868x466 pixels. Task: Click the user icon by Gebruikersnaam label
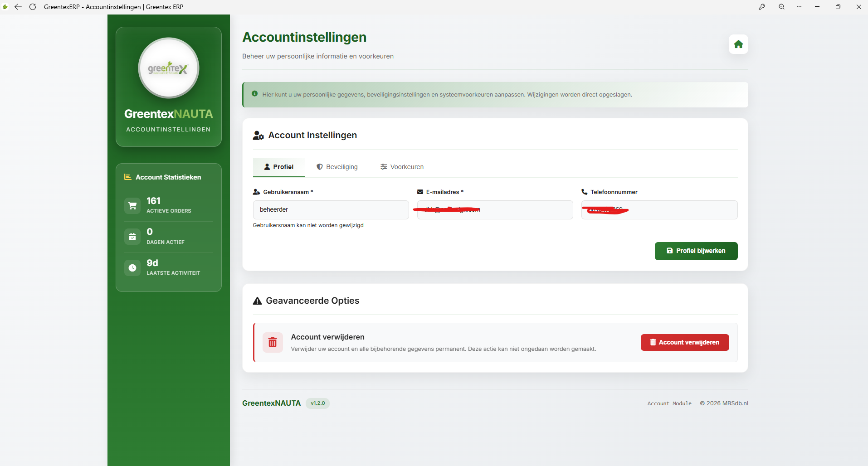pos(256,192)
